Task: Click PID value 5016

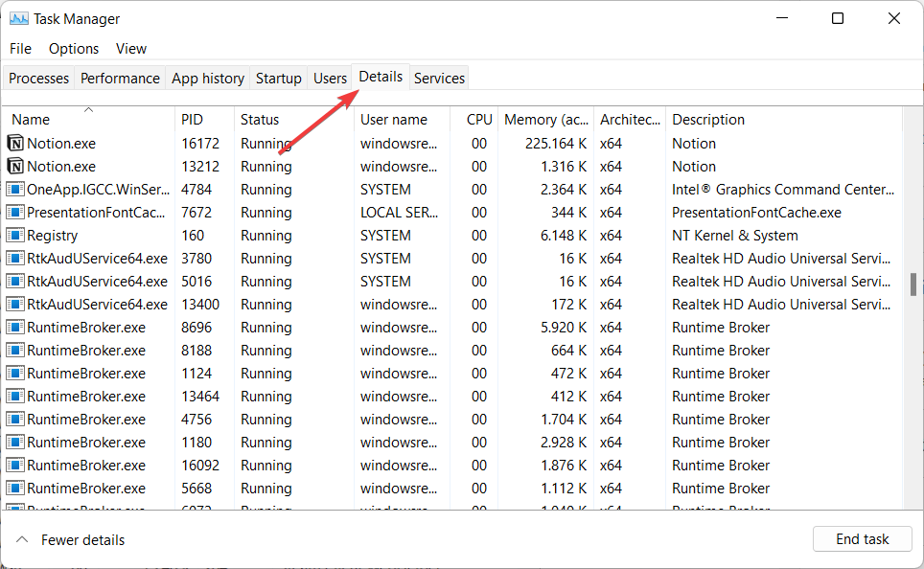Action: [x=196, y=281]
